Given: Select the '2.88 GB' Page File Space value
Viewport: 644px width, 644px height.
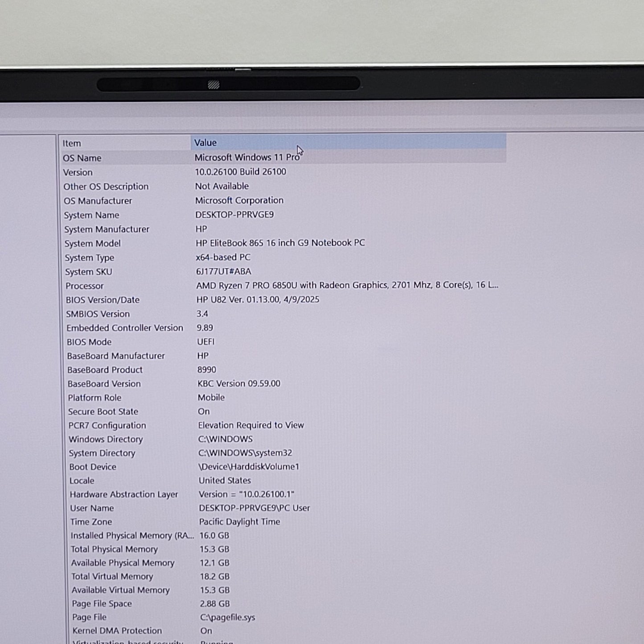Looking at the screenshot, I should (215, 604).
